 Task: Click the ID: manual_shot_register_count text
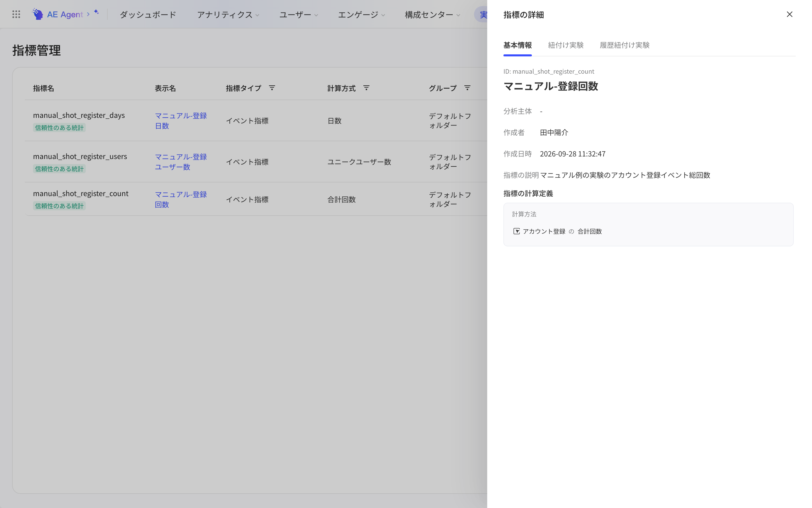coord(549,71)
